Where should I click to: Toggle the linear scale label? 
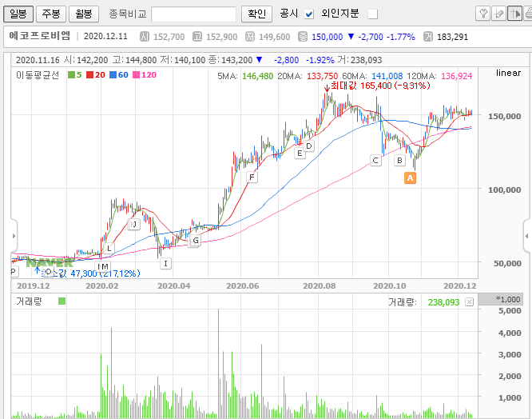click(508, 73)
